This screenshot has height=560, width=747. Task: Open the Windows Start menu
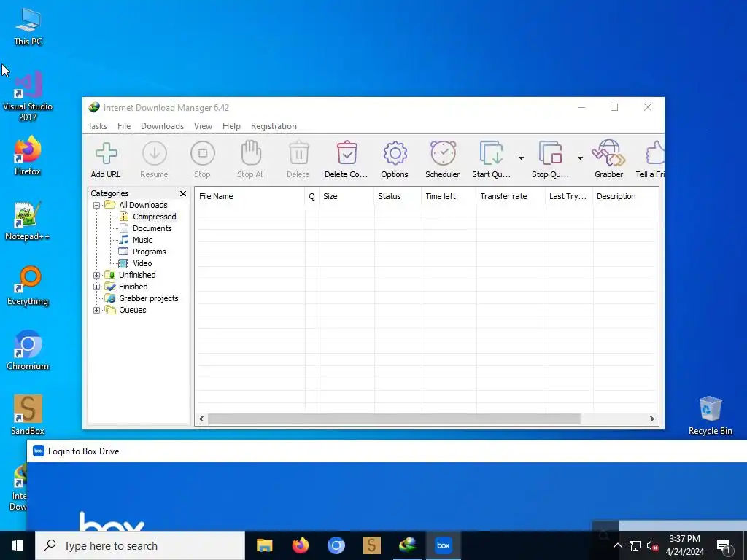point(18,545)
